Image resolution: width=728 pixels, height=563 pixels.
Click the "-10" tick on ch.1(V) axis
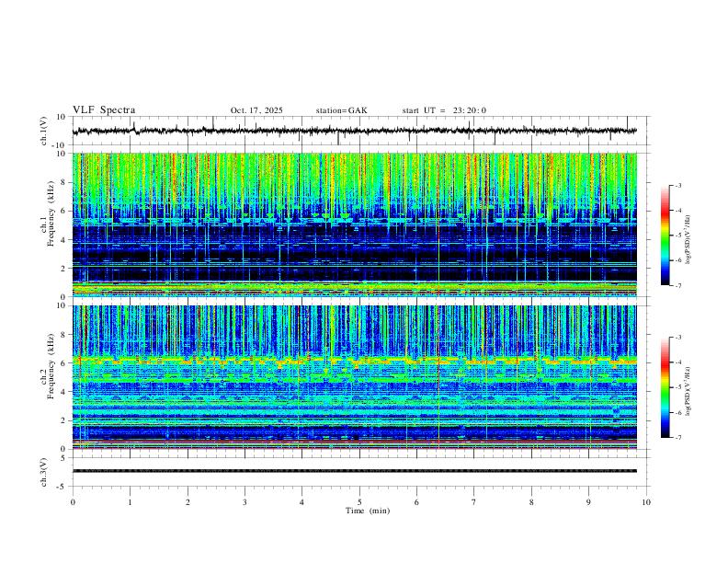60,145
